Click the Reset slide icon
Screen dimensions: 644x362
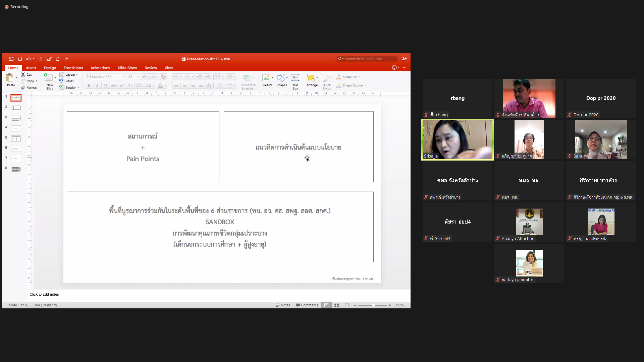[62, 81]
